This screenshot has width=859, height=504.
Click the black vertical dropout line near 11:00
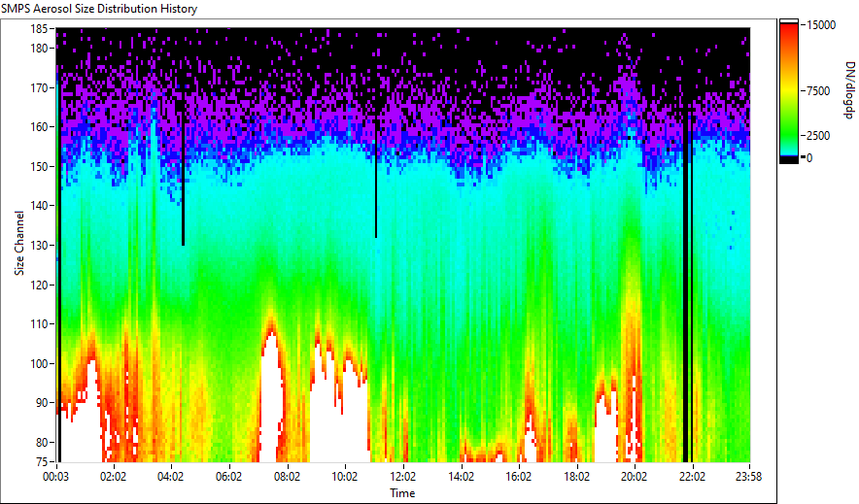(x=376, y=179)
